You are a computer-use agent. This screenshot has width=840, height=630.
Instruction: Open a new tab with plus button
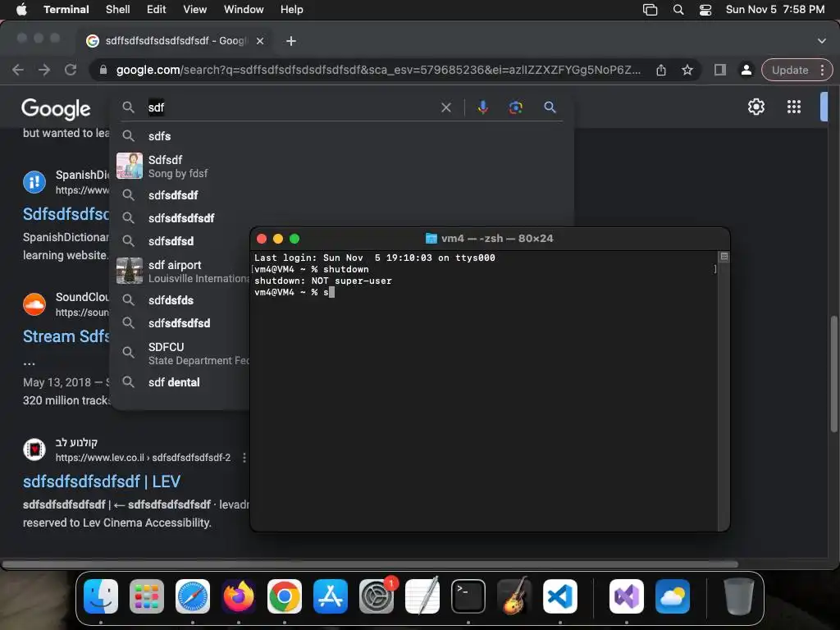coord(291,41)
